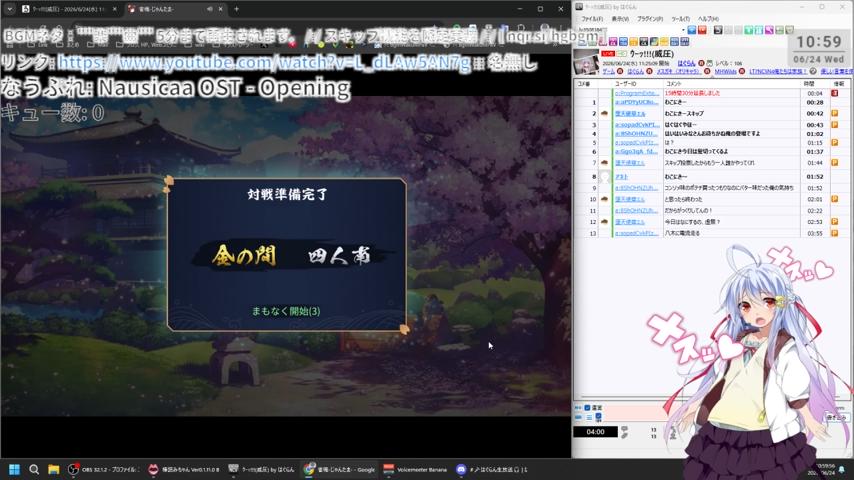Click the 04:00 elapsed time display

pyautogui.click(x=595, y=432)
